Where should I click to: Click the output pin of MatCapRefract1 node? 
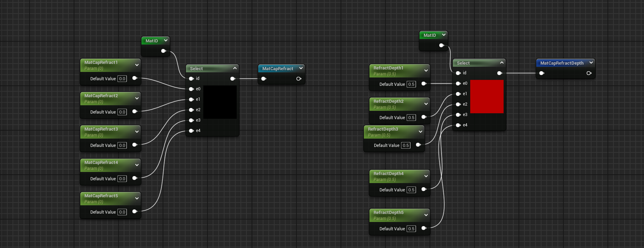point(134,78)
